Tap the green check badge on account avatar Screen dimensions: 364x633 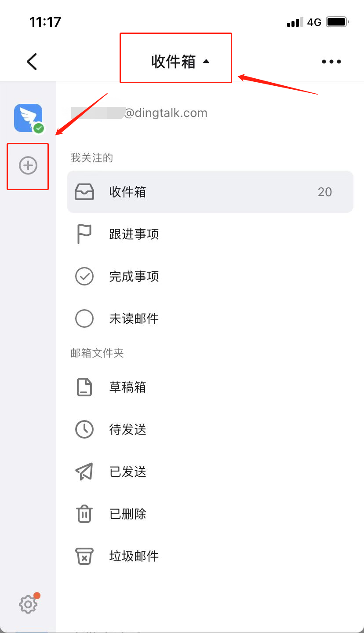pyautogui.click(x=39, y=128)
